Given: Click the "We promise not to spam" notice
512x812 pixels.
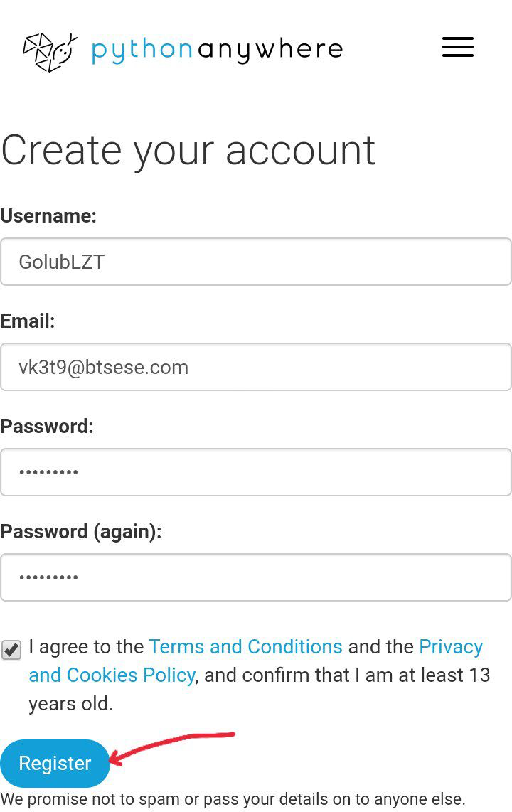Looking at the screenshot, I should (x=233, y=798).
